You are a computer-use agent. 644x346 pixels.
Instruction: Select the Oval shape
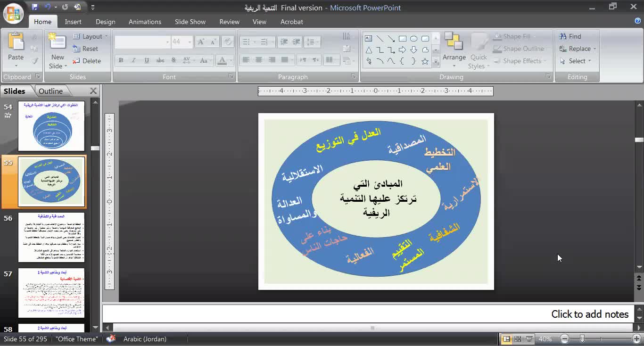tap(414, 39)
